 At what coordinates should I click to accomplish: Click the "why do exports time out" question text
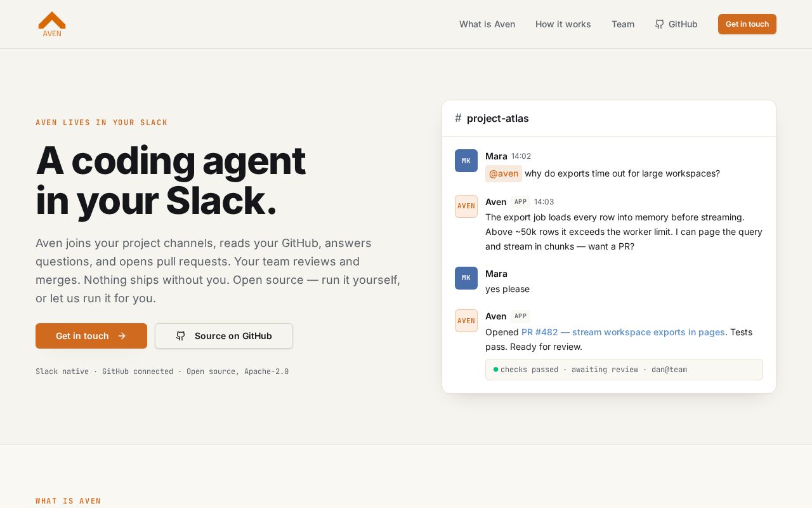click(x=622, y=173)
